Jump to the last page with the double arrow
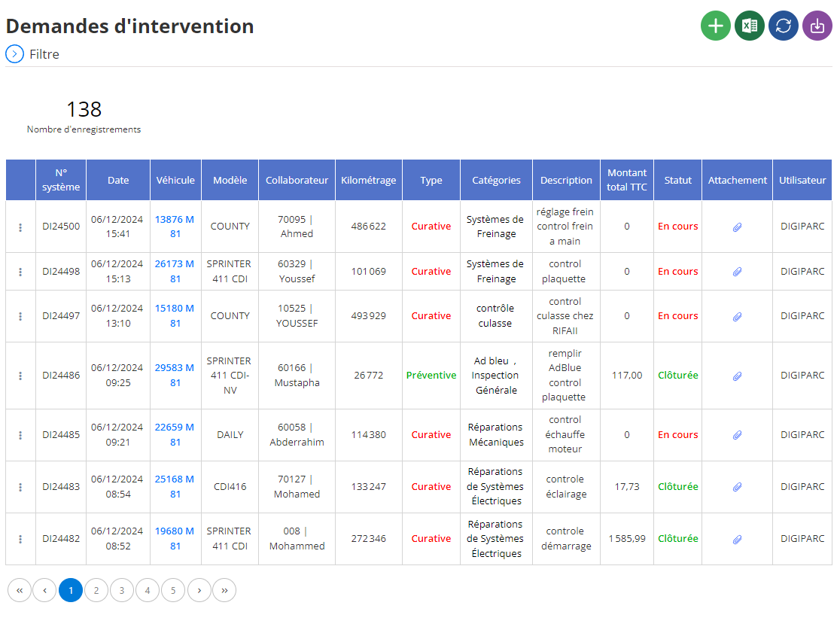This screenshot has width=840, height=636. click(224, 590)
